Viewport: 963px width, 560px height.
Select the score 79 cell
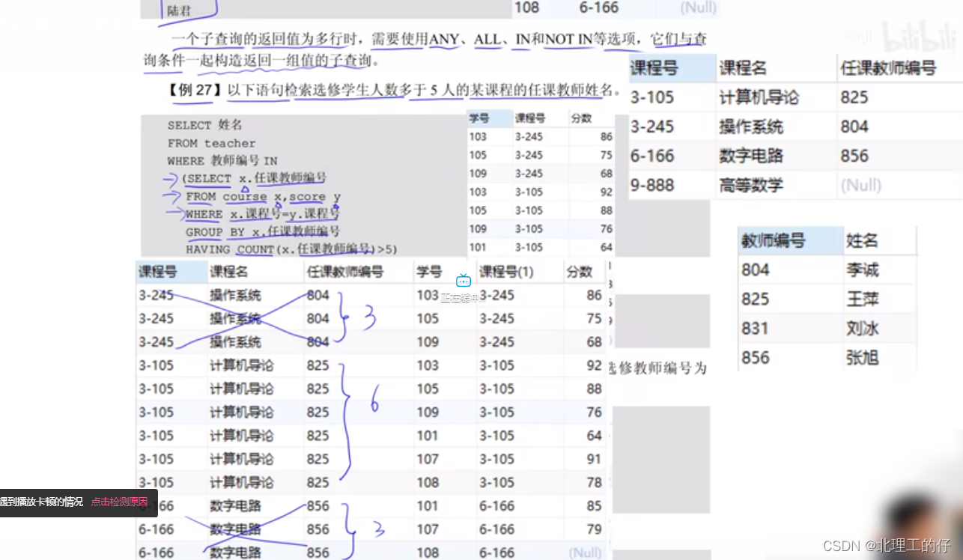pos(595,529)
